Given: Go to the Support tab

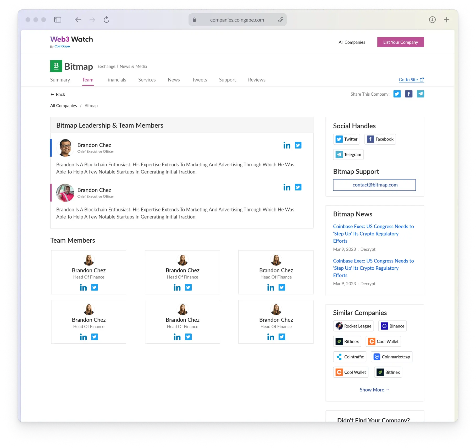Looking at the screenshot, I should [228, 80].
